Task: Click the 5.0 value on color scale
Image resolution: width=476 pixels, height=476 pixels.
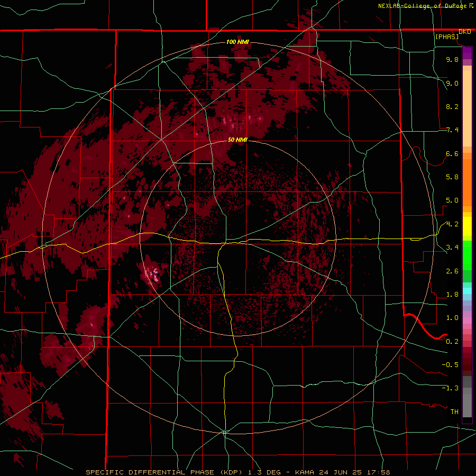Action: [452, 200]
